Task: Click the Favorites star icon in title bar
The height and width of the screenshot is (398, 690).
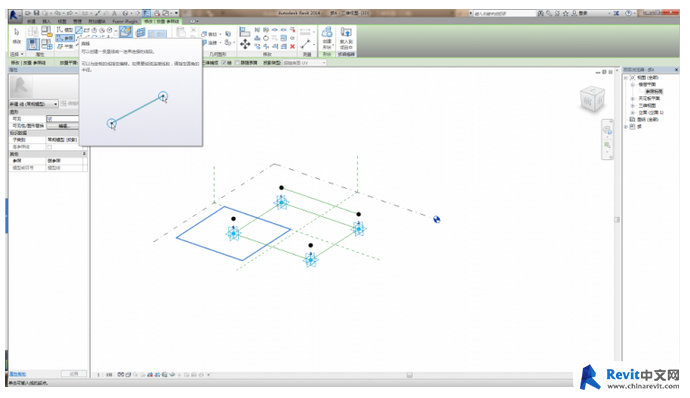Action: coord(565,13)
